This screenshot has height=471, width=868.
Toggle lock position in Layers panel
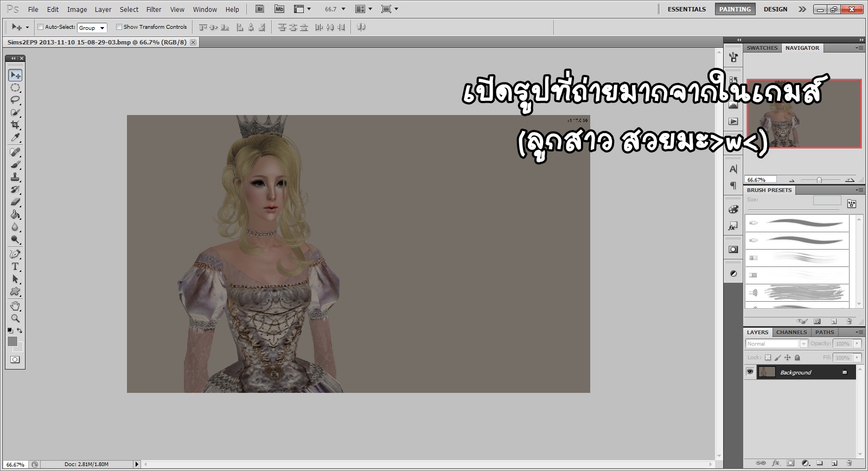[x=787, y=358]
